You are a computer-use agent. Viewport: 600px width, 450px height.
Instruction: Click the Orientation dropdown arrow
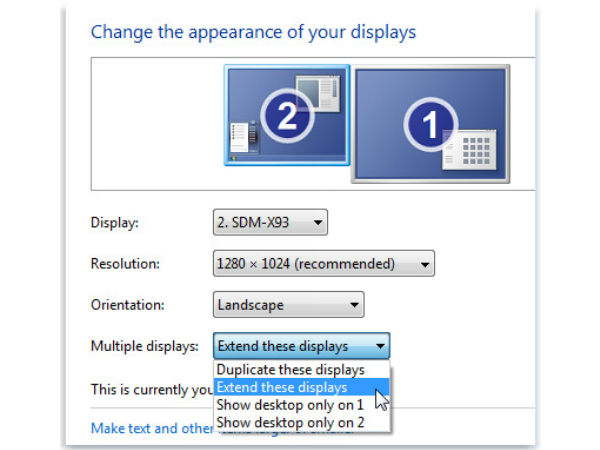pyautogui.click(x=353, y=305)
